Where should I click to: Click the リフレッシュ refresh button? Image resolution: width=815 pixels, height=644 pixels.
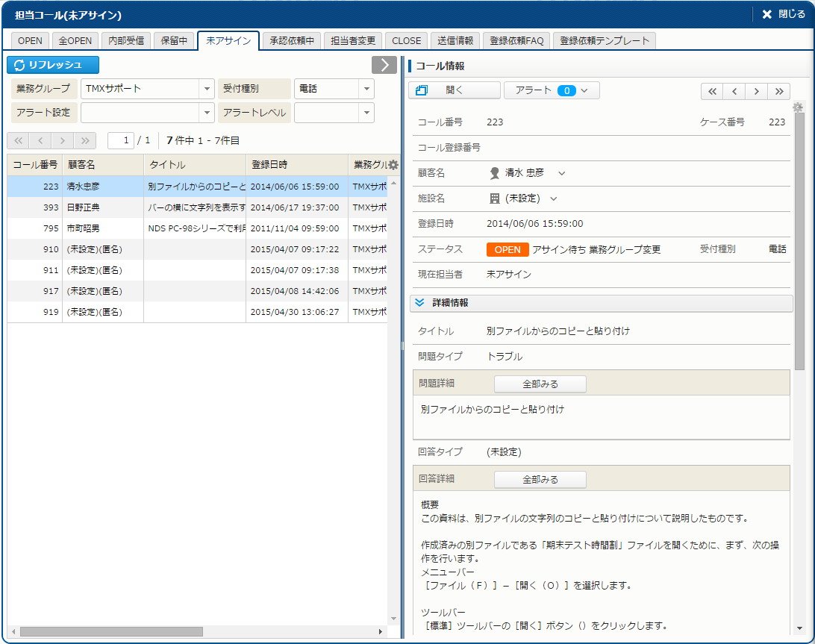pos(53,65)
